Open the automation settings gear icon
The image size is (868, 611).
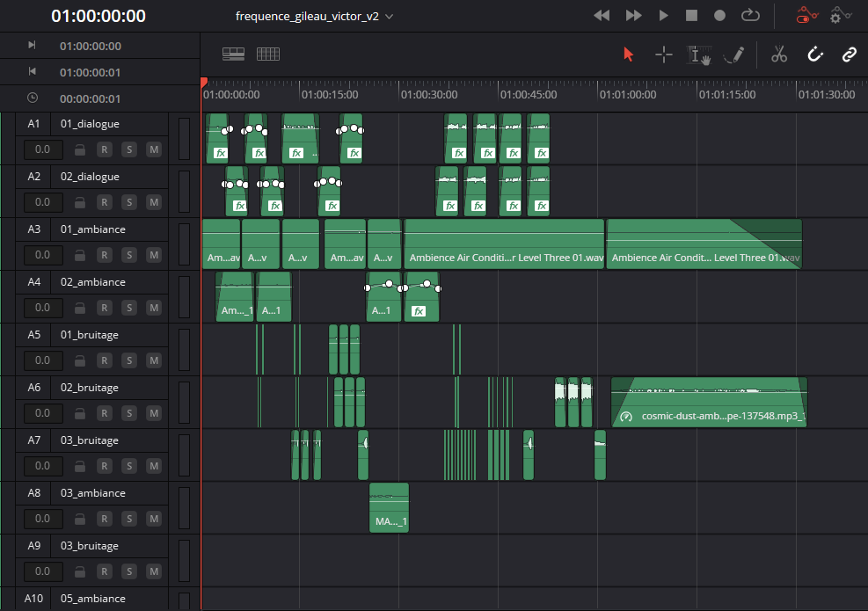point(841,16)
